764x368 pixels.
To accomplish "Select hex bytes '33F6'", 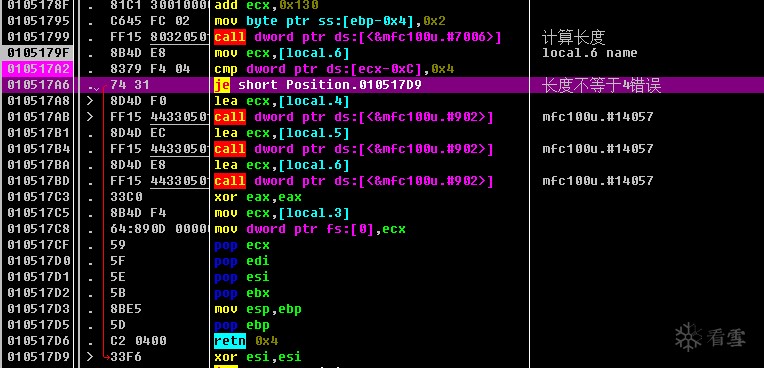I will tap(127, 357).
